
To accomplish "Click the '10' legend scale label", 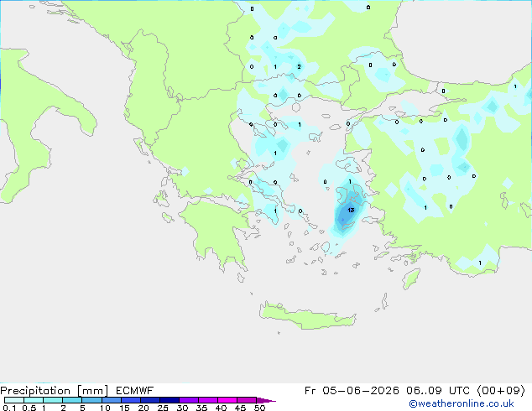I will (105, 408).
